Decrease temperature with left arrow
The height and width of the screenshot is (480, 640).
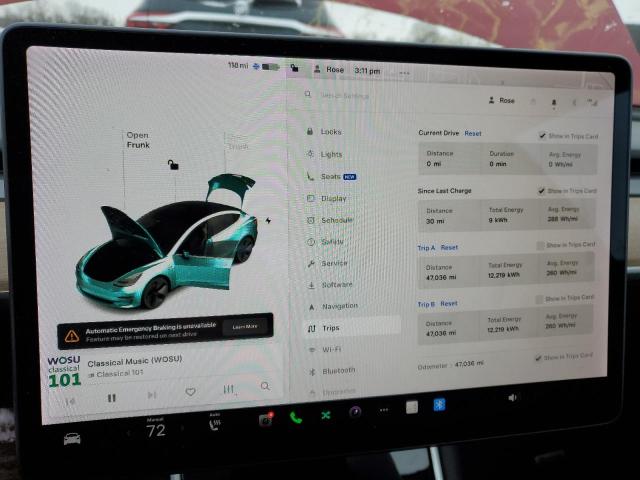tap(129, 433)
